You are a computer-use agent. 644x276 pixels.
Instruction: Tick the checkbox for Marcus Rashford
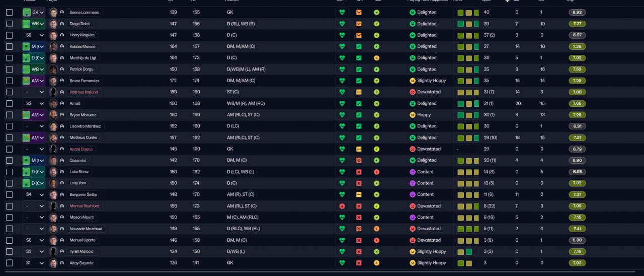coord(10,206)
